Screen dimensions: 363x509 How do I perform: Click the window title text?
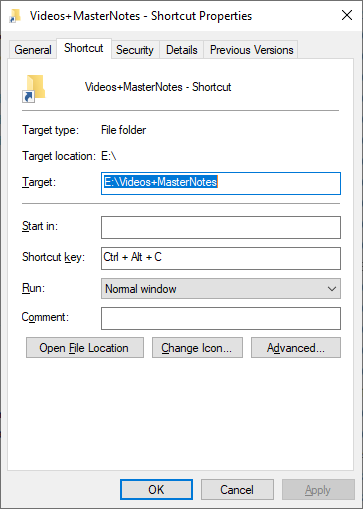pyautogui.click(x=141, y=16)
